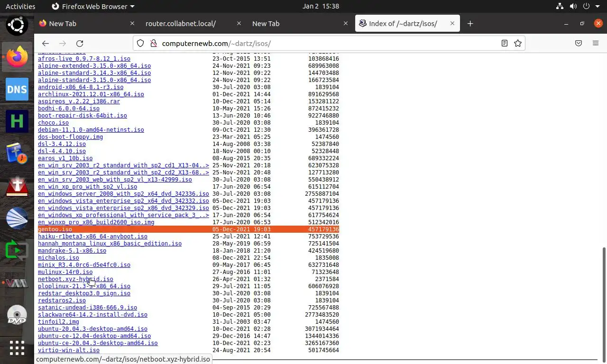Open the network status indicator

tap(560, 6)
